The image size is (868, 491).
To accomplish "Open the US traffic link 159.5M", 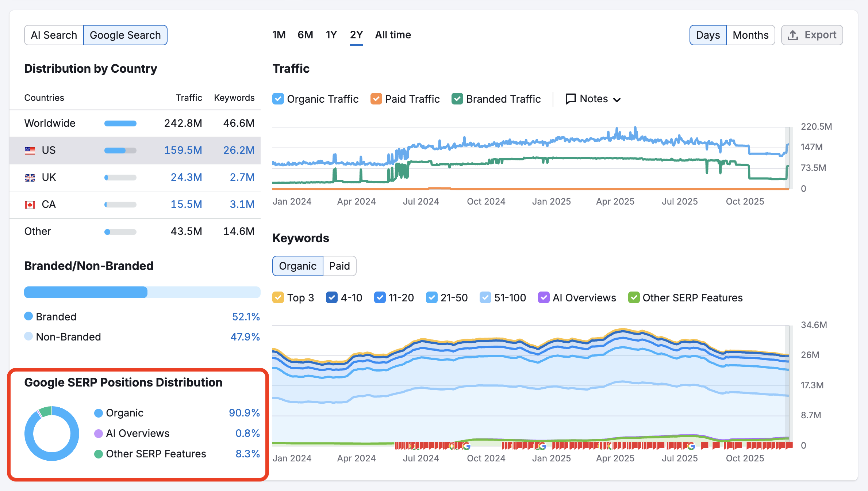I will click(183, 150).
